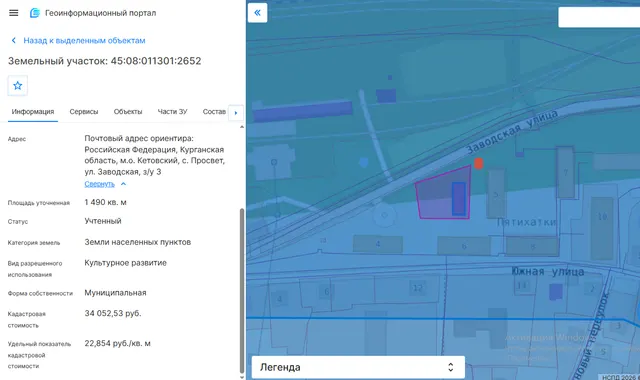Add parcel to favorites with star button
The image size is (640, 380).
[18, 85]
